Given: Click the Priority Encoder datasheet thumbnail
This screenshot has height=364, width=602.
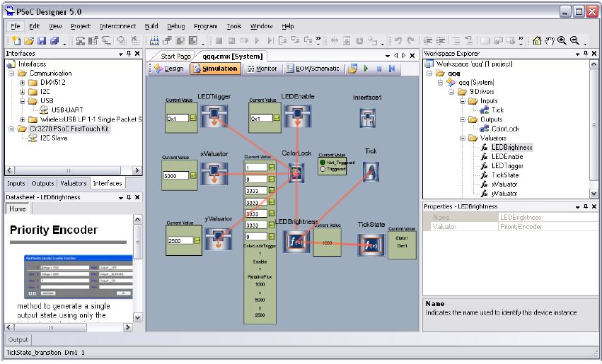Looking at the screenshot, I should (79, 276).
